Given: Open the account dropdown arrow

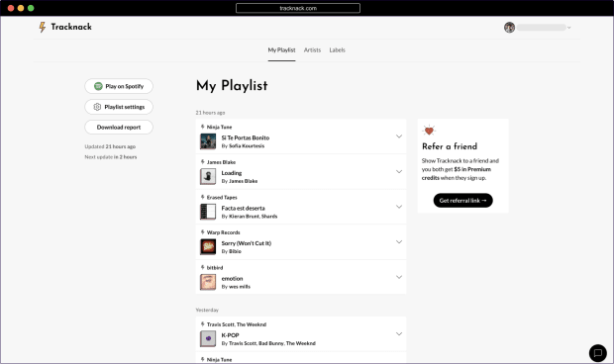Looking at the screenshot, I should (569, 28).
